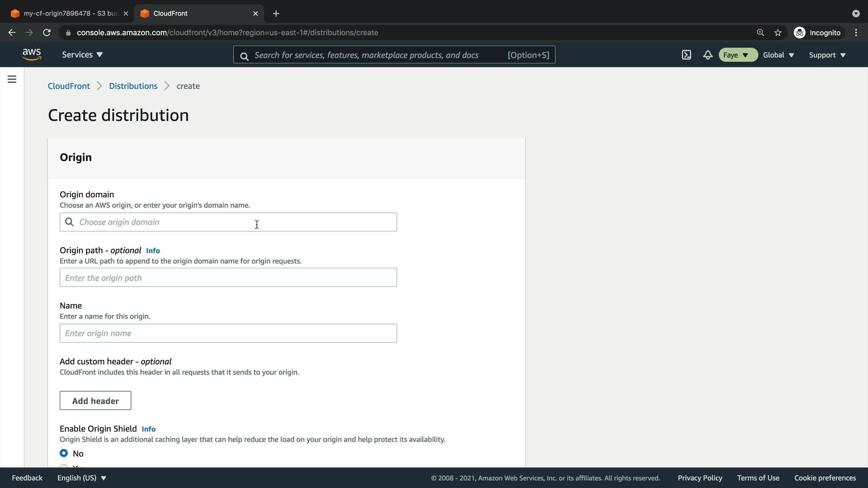Open the Support dropdown menu

pos(827,55)
